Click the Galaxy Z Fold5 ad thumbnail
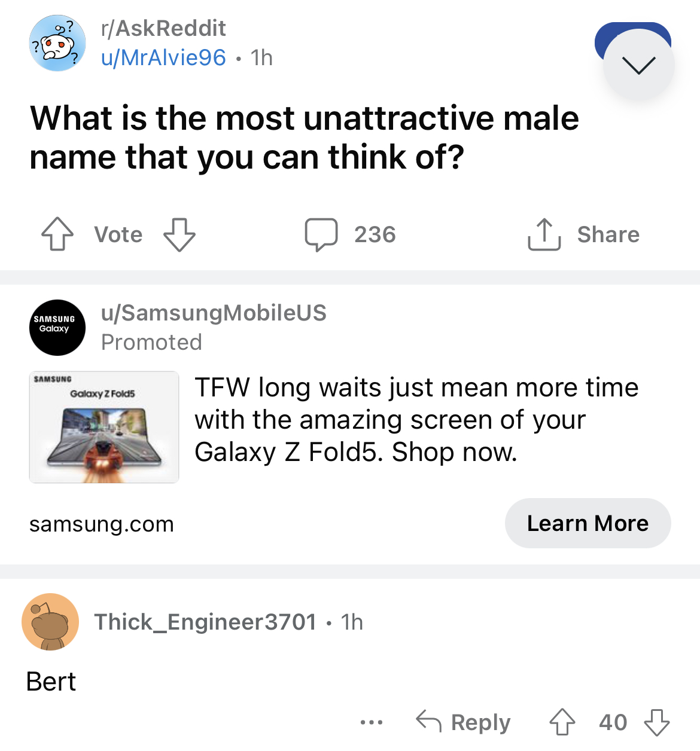 click(104, 427)
